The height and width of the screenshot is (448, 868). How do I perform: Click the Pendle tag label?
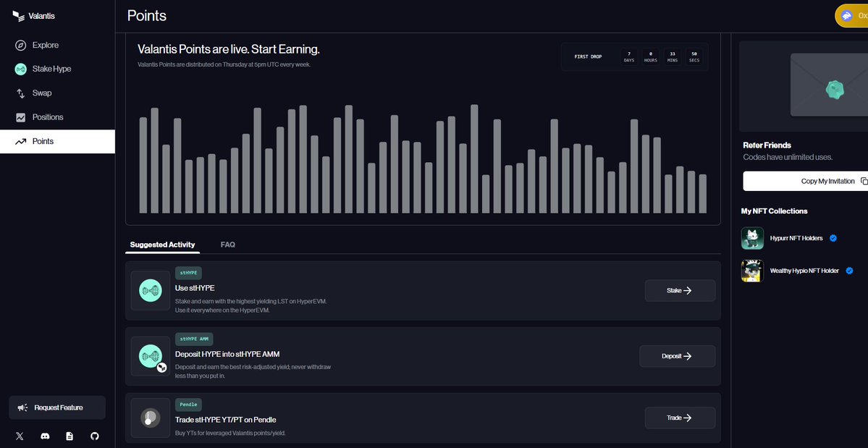click(189, 405)
